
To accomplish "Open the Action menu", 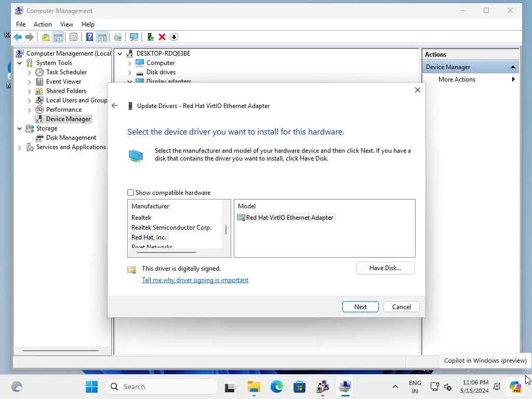I will [43, 24].
